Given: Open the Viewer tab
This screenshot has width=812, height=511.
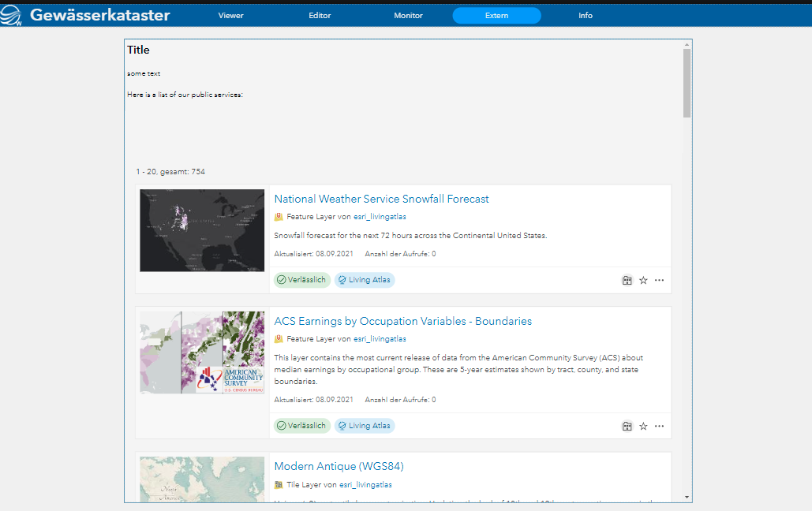Looking at the screenshot, I should click(x=231, y=16).
